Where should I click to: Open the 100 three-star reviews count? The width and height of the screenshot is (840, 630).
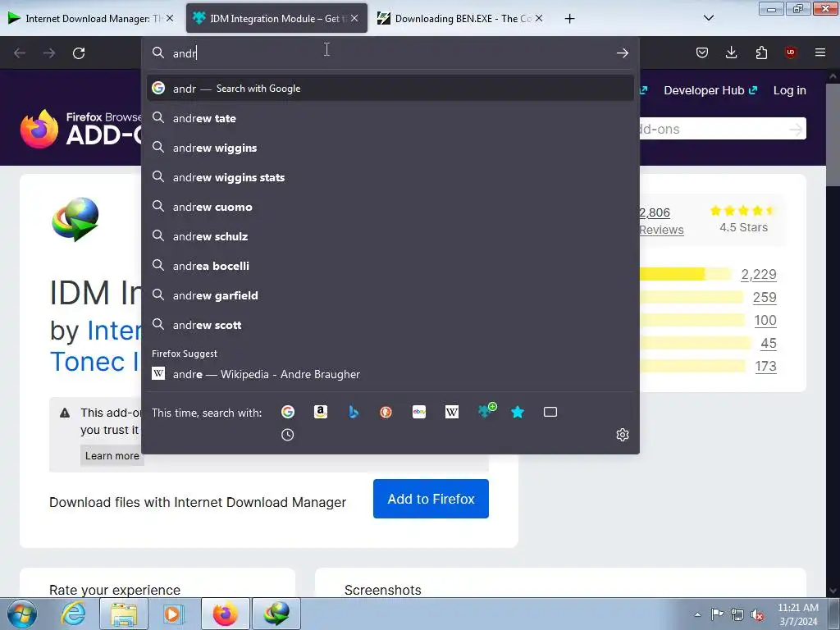(x=765, y=321)
